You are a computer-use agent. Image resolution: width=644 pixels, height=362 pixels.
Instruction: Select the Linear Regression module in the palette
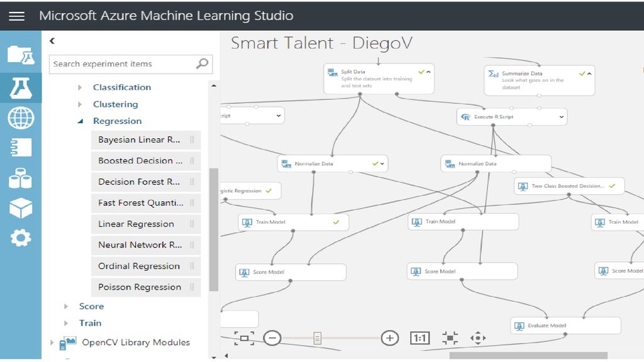tap(146, 224)
